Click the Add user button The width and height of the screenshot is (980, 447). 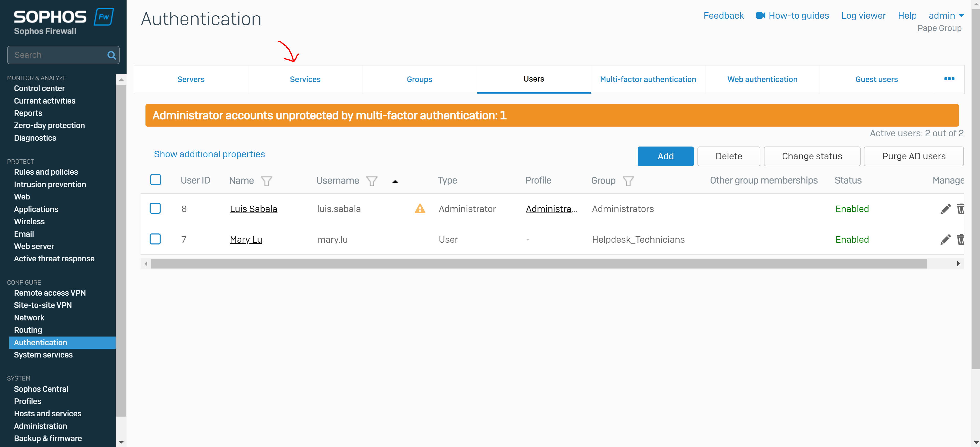click(x=665, y=156)
